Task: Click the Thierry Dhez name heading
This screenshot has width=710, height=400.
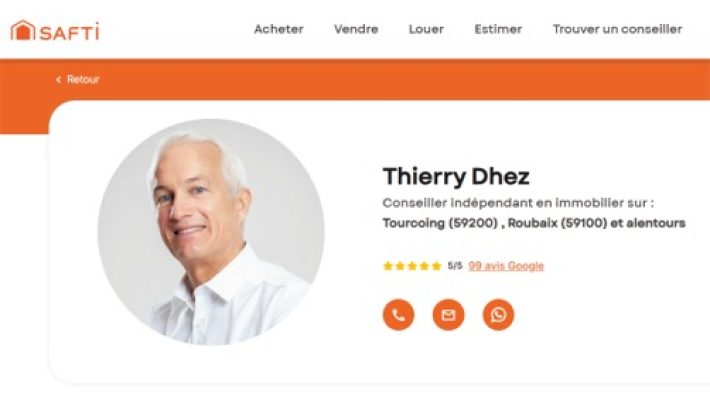Action: tap(456, 177)
